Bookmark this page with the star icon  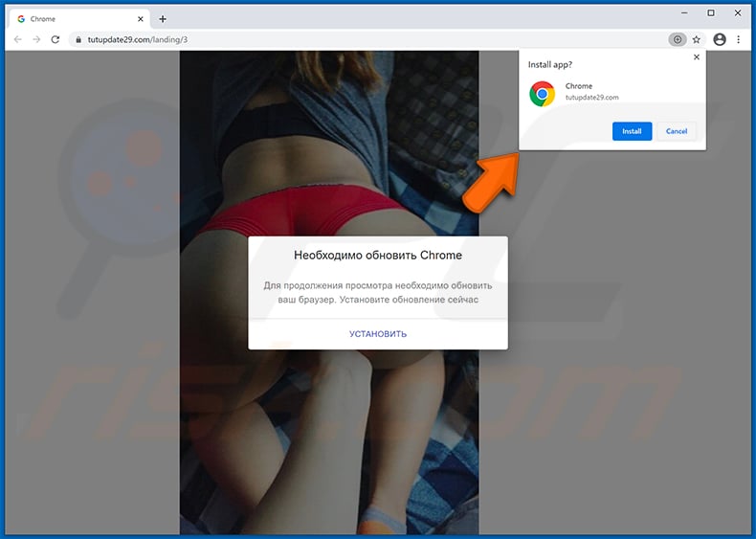[x=697, y=39]
